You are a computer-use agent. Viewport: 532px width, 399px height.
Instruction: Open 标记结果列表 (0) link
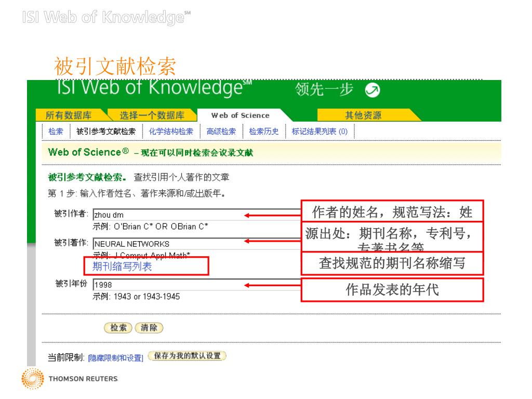[320, 131]
